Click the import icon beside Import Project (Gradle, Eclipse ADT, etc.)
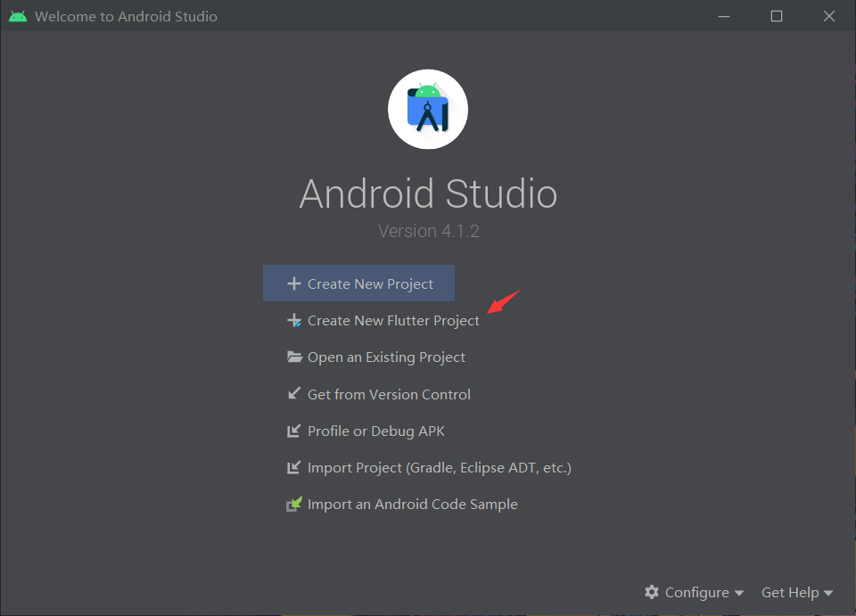This screenshot has width=856, height=616. (x=293, y=468)
